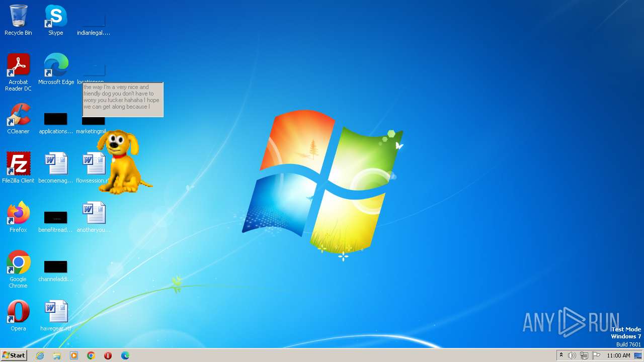Viewport: 644px width, 362px height.
Task: Click the yellow cartoon dog assistant
Action: 123,161
